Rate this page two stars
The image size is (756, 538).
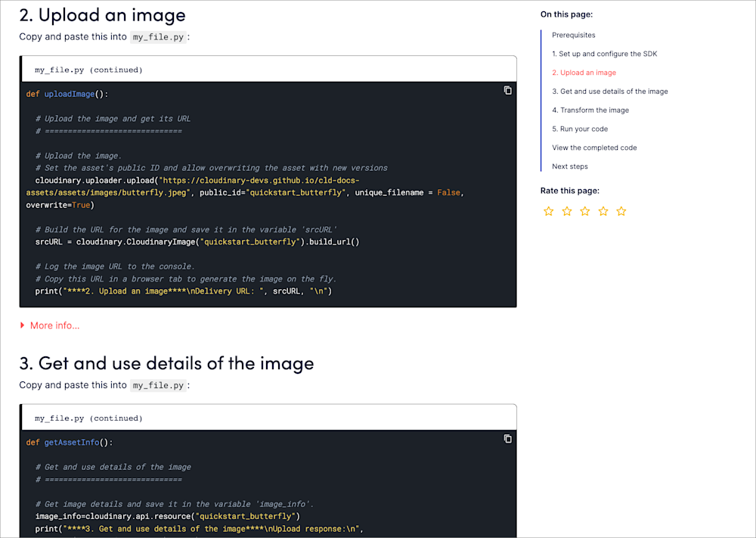coord(567,211)
